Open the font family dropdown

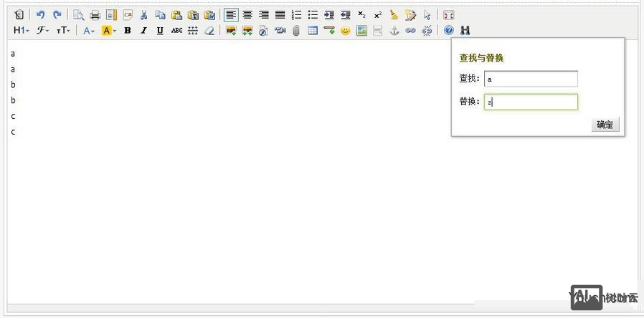pos(43,30)
